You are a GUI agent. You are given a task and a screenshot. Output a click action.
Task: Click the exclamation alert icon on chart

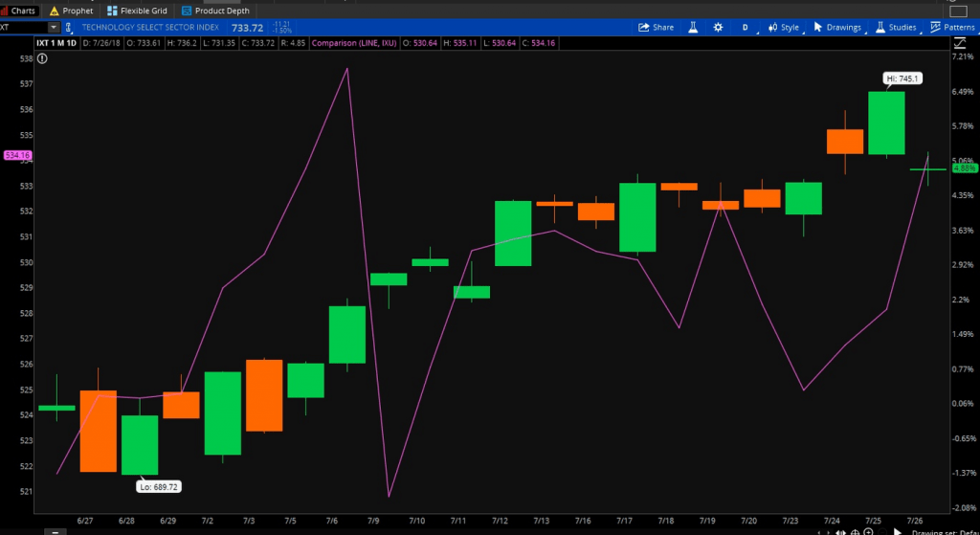point(42,58)
